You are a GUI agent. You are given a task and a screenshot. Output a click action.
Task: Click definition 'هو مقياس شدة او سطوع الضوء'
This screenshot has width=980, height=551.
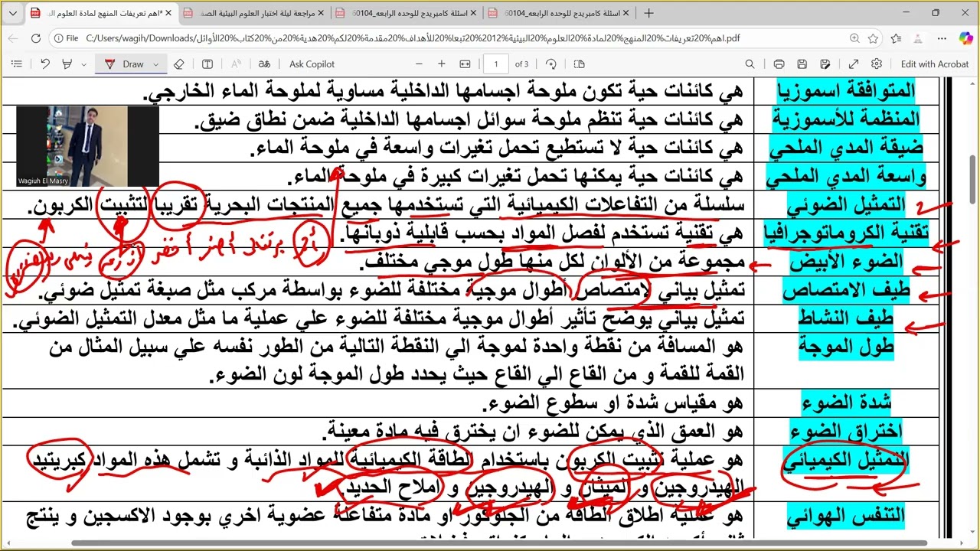tap(613, 403)
